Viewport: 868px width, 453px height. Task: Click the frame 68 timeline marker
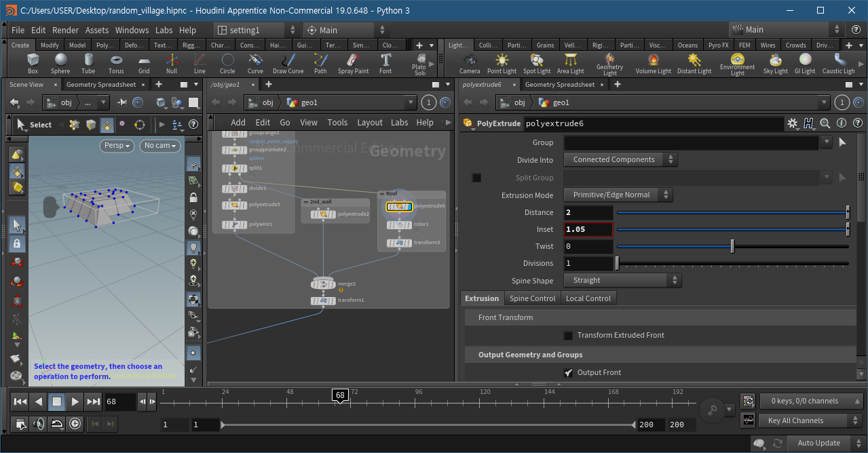click(x=340, y=395)
